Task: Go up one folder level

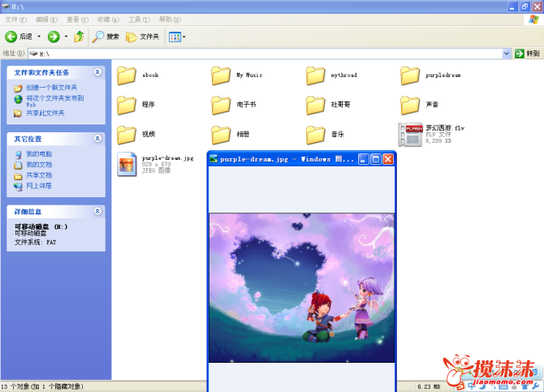Action: pyautogui.click(x=79, y=37)
